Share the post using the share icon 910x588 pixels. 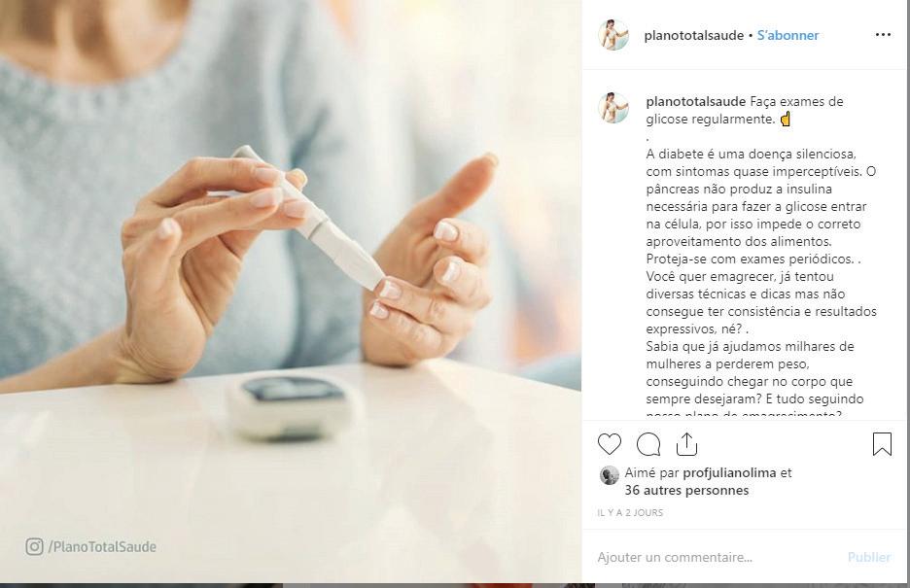point(686,444)
